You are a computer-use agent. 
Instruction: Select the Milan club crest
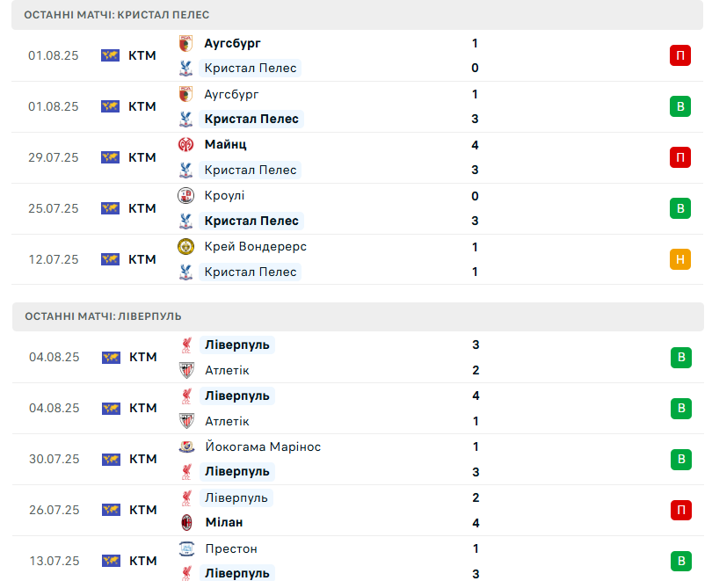[186, 523]
